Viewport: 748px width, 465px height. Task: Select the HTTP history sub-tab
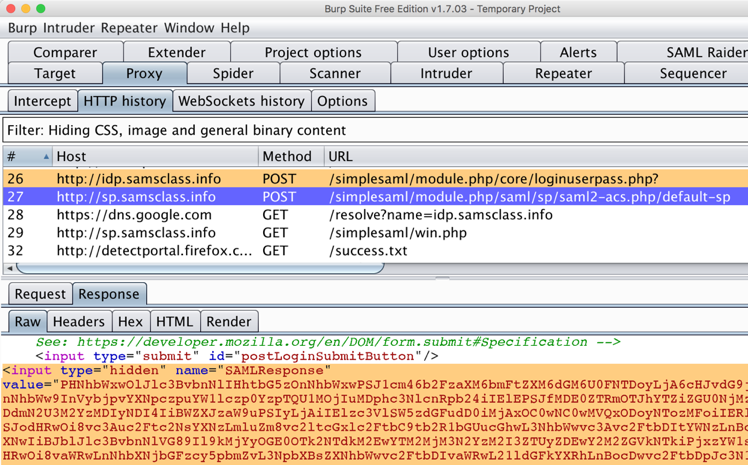[x=125, y=101]
